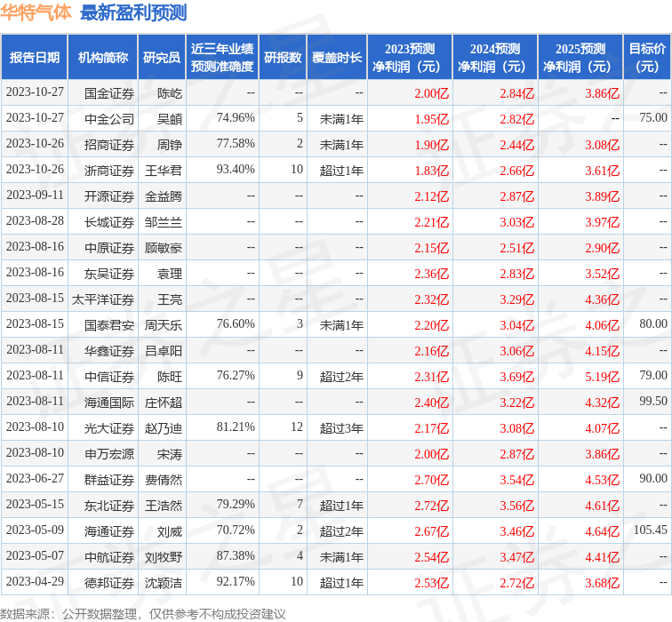Click accuracy value 93.40%
The image size is (672, 622).
pyautogui.click(x=236, y=169)
